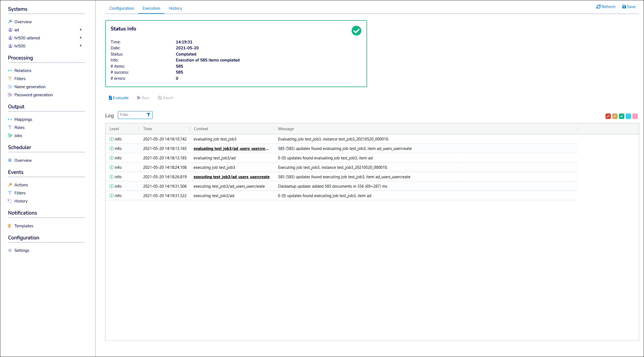Click the Templates icon under Notifications

pos(10,226)
